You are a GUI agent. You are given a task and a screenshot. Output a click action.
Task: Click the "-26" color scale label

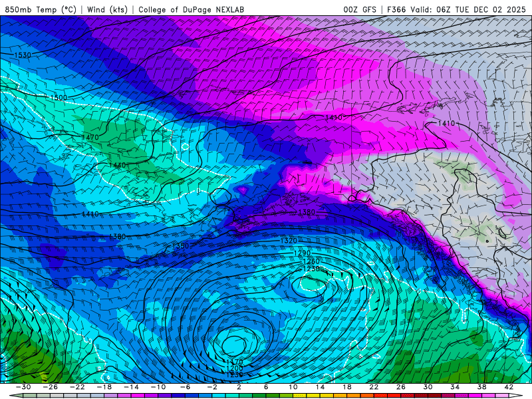51,387
